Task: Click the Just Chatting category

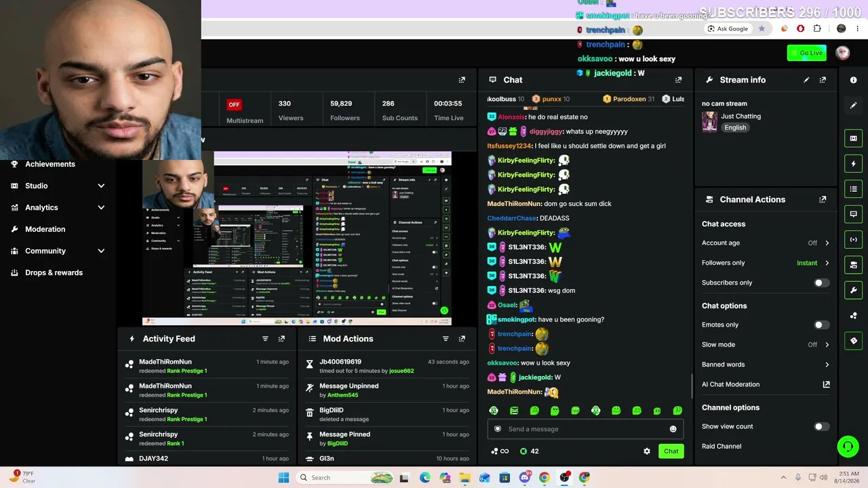Action: coord(741,117)
